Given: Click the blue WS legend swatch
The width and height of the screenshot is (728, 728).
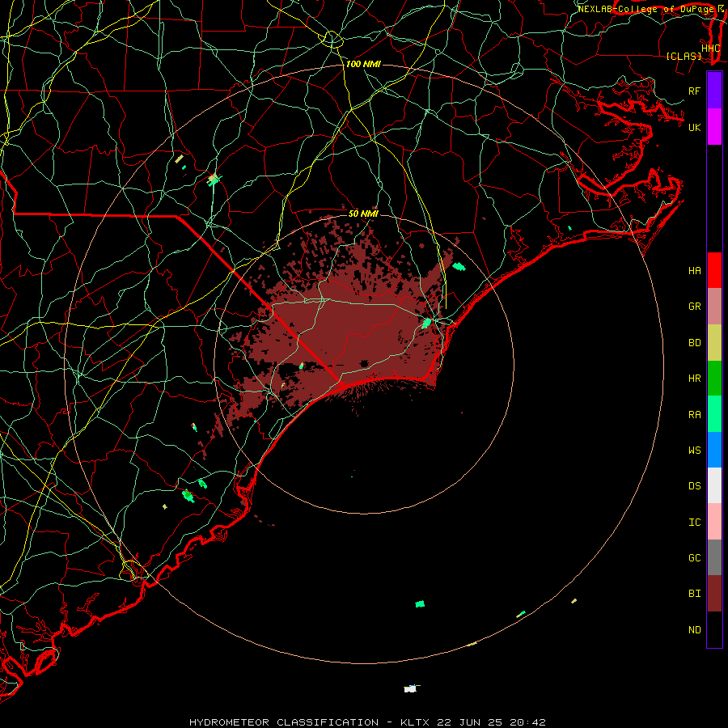Looking at the screenshot, I should (714, 450).
